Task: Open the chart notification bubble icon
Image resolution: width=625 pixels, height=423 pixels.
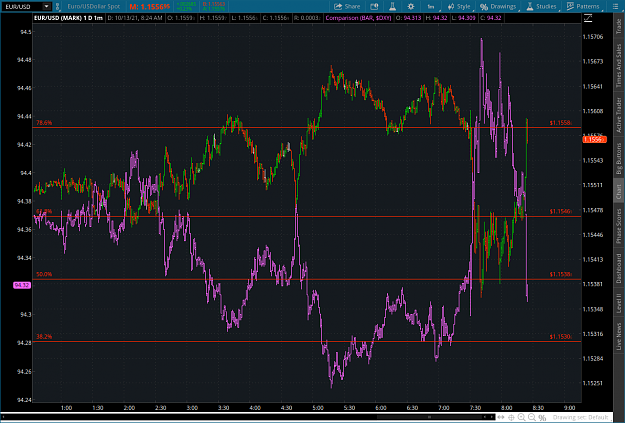Action: click(374, 6)
